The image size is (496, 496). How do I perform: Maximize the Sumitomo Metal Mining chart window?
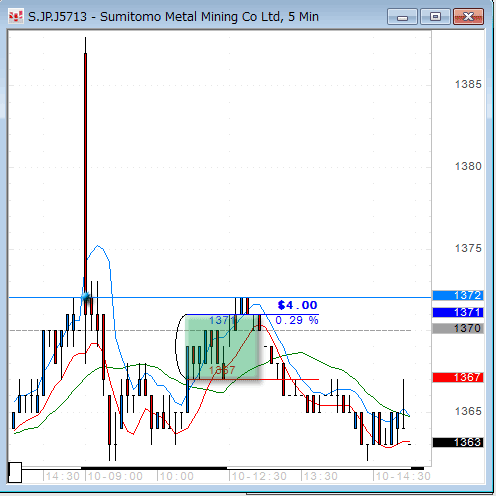435,17
